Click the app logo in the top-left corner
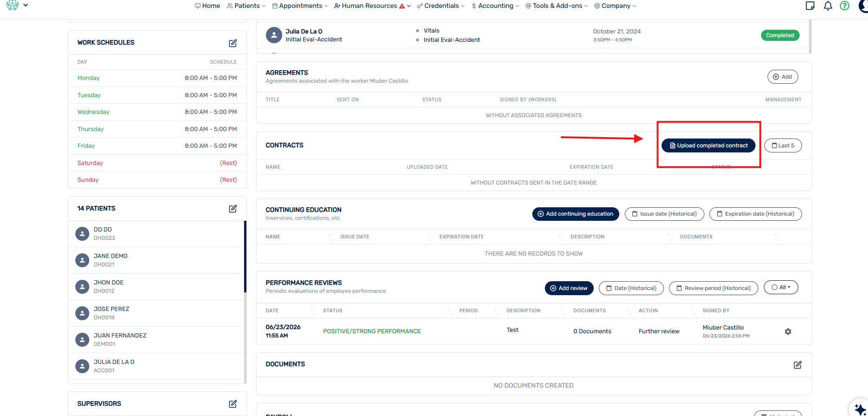This screenshot has height=416, width=868. pyautogui.click(x=13, y=5)
